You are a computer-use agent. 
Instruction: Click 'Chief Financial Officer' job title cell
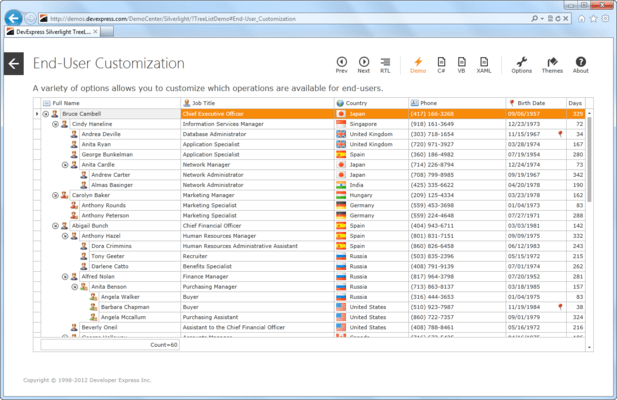[257, 226]
